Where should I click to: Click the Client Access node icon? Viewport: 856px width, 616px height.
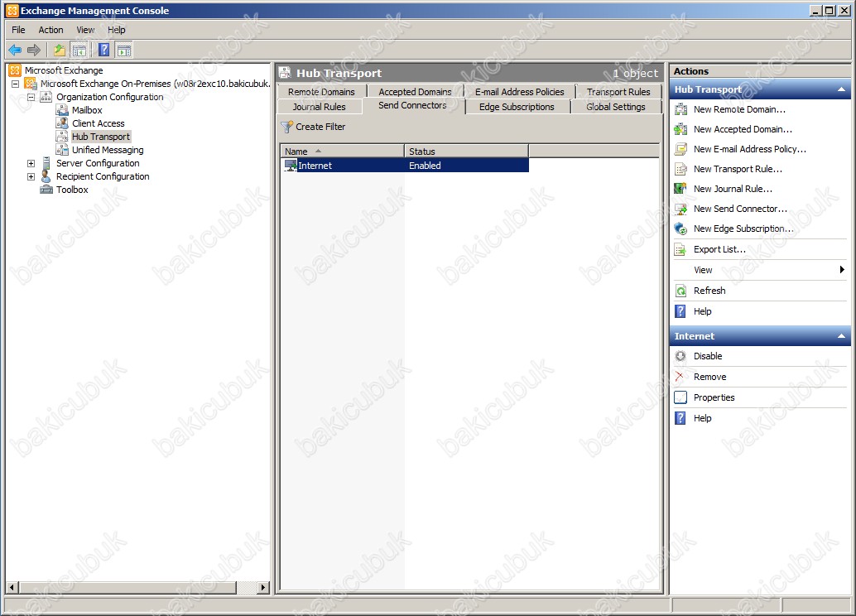(62, 123)
